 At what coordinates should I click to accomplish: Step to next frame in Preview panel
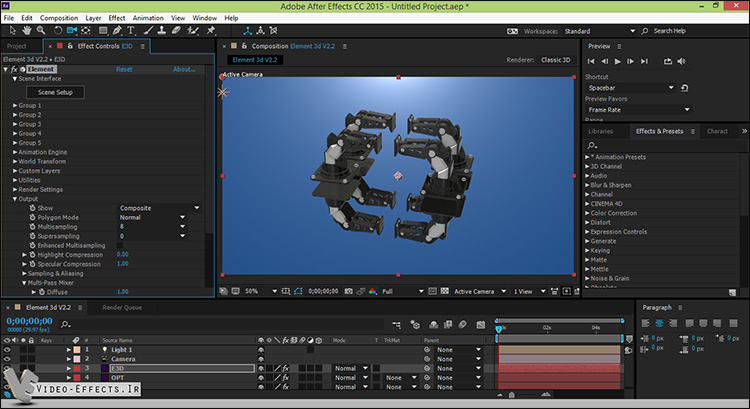(x=630, y=61)
